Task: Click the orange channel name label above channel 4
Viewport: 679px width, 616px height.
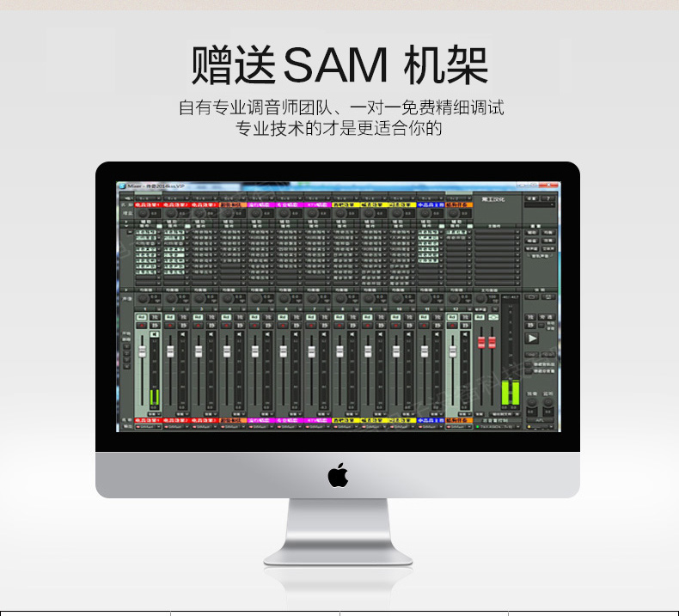Action: (x=233, y=204)
